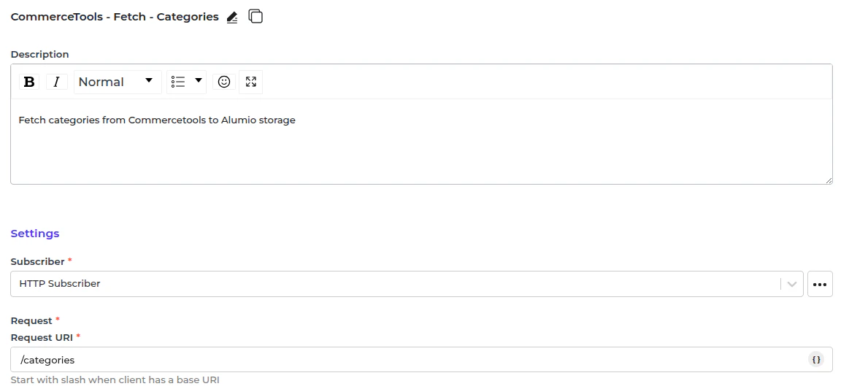This screenshot has height=389, width=868.
Task: Open the Normal text style dropdown
Action: [x=117, y=82]
